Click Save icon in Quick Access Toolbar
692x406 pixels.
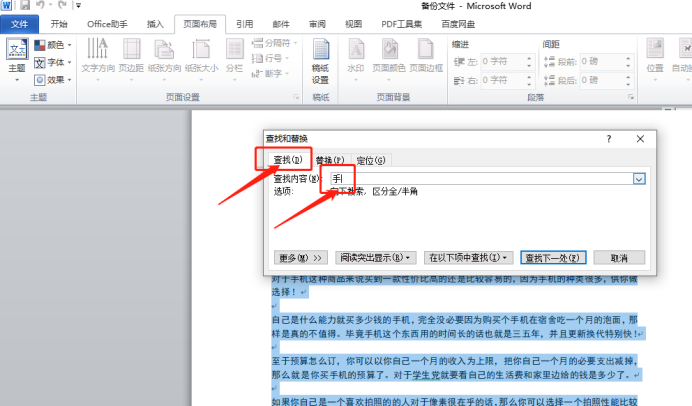click(x=25, y=5)
